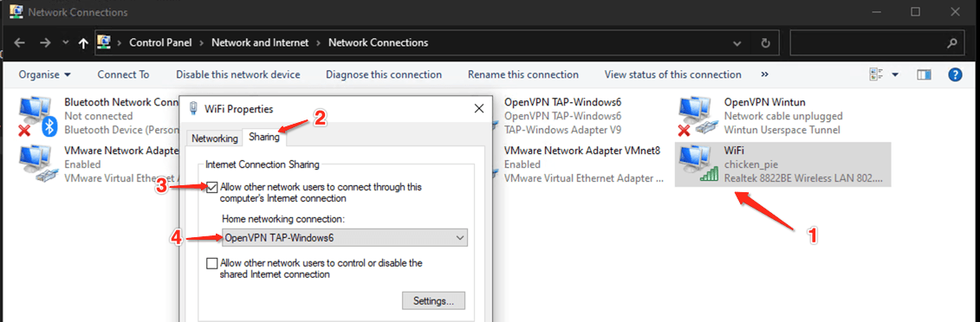Select Network Connections breadcrumb
The height and width of the screenshot is (322, 980).
coord(378,42)
